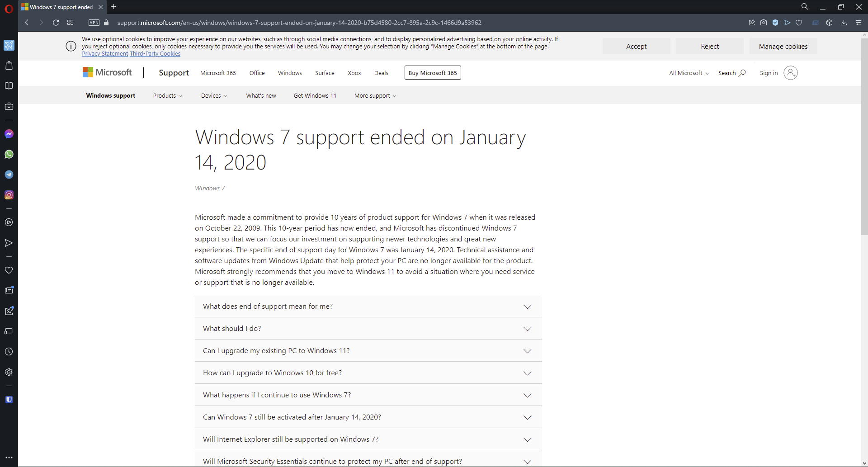Open the Third-Party Cookies link

pos(155,54)
